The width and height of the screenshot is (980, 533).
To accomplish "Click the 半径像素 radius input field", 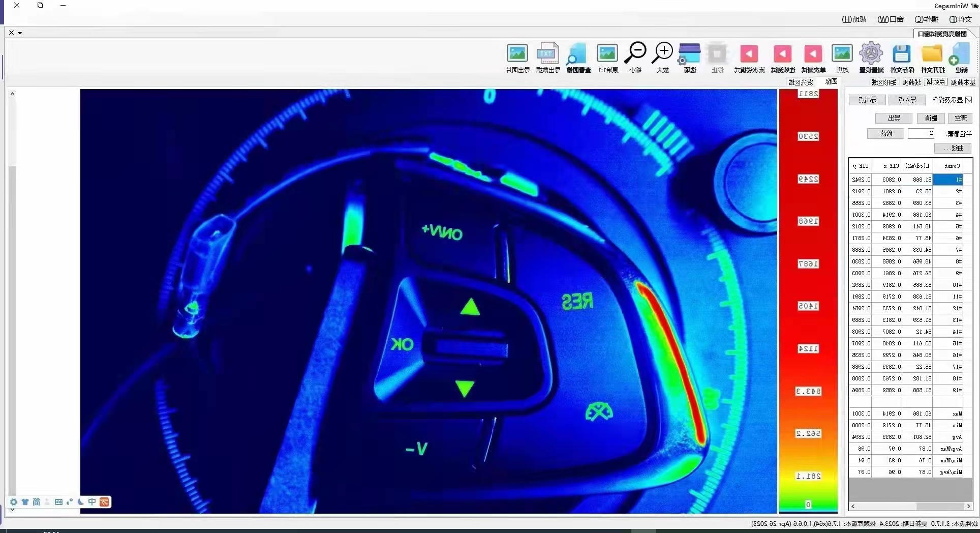I will [x=921, y=133].
